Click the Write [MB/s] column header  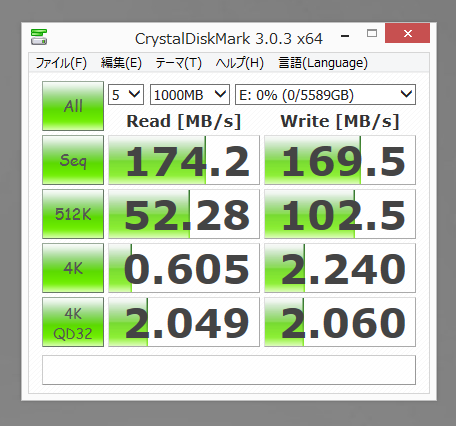pos(340,121)
